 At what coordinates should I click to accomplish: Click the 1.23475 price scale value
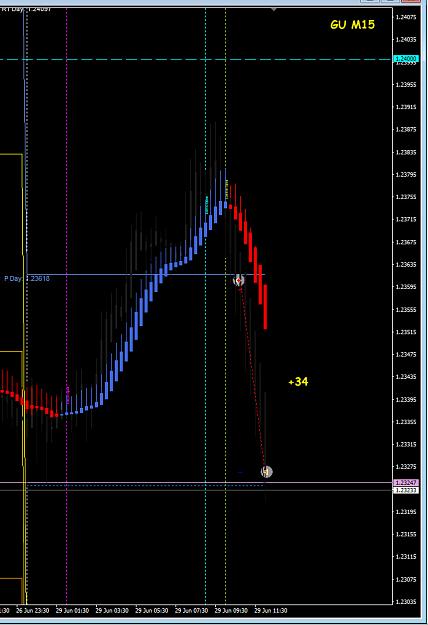click(x=406, y=354)
